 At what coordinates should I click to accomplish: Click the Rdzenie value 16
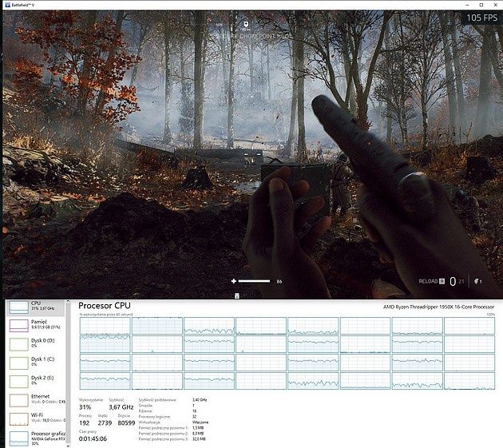pyautogui.click(x=194, y=411)
